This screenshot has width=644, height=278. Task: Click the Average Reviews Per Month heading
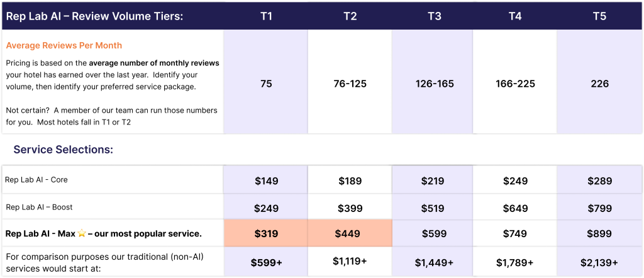(x=64, y=45)
